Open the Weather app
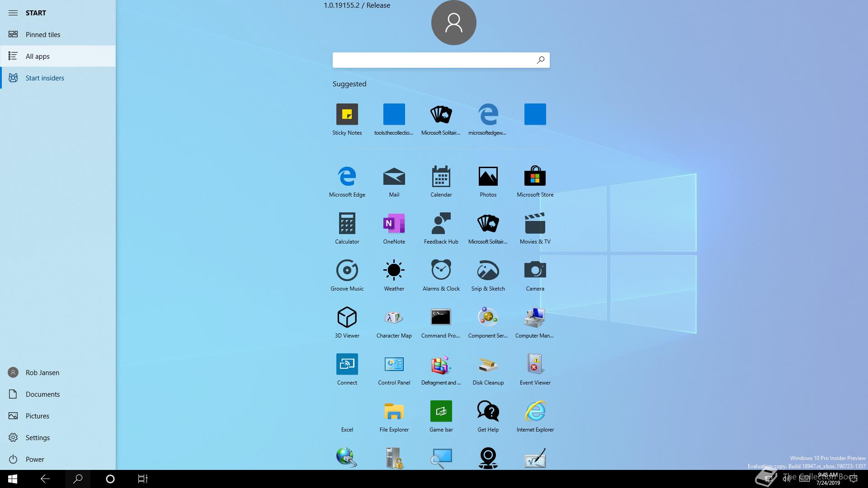This screenshot has width=868, height=488. tap(394, 275)
